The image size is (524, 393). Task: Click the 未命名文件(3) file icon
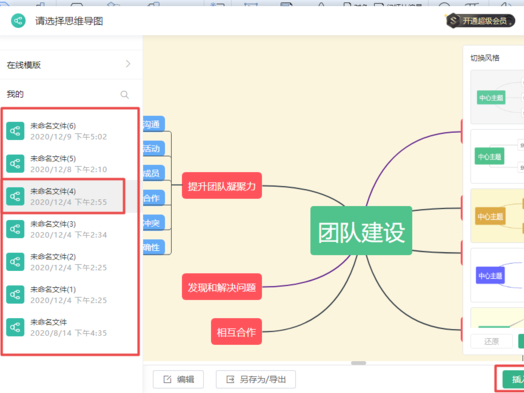coord(15,229)
